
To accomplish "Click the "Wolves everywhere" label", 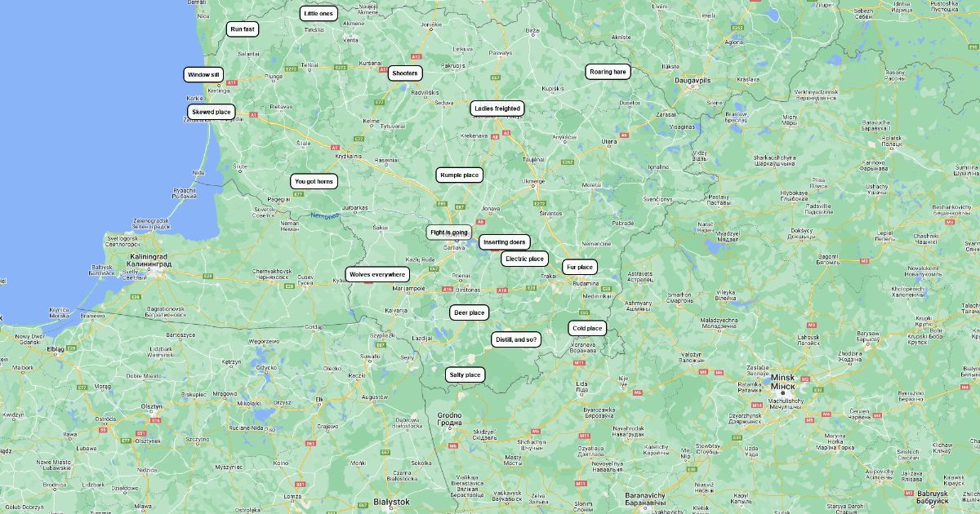I will coord(377,275).
